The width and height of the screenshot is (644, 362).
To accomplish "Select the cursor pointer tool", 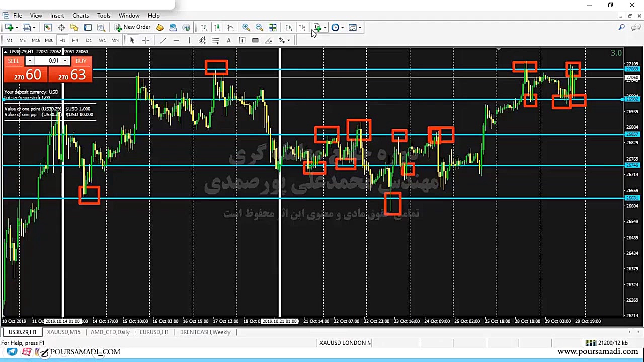I will [132, 40].
